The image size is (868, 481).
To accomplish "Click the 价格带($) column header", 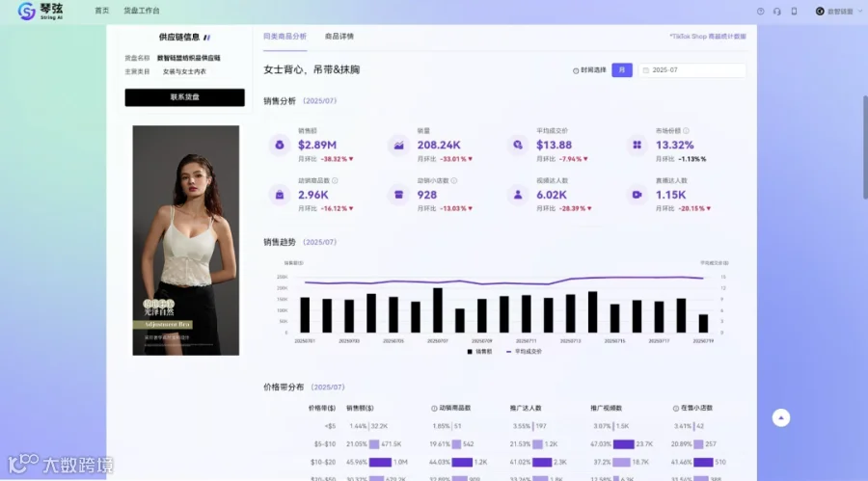I will coord(322,408).
